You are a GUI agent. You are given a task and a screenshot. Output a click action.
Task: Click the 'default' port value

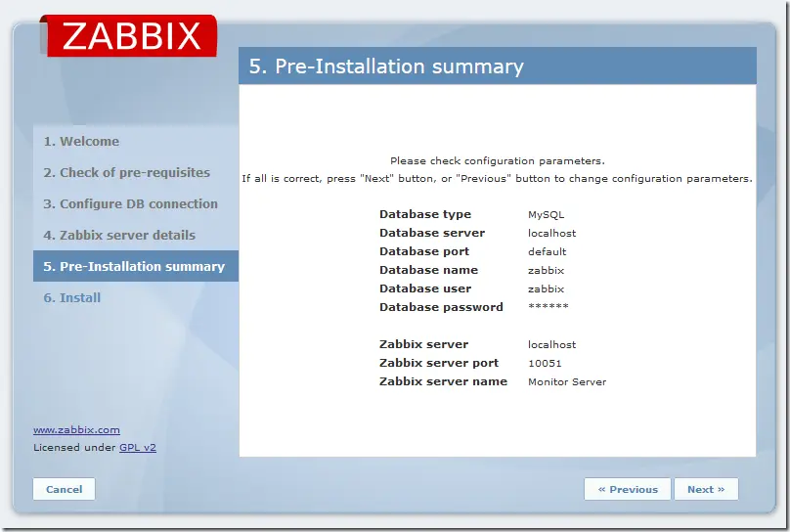548,251
